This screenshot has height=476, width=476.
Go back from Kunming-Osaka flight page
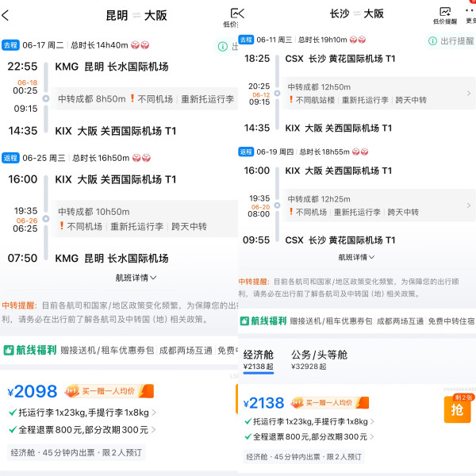6,15
